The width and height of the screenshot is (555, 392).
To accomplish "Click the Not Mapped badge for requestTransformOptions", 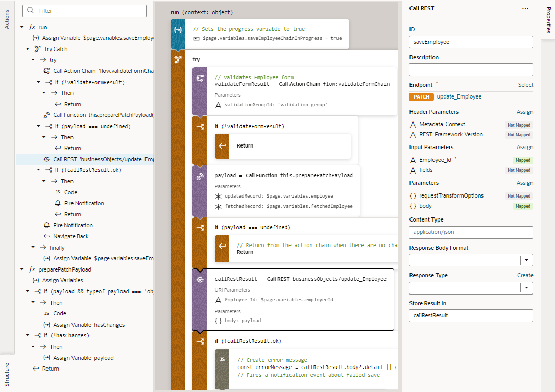I will tap(519, 196).
